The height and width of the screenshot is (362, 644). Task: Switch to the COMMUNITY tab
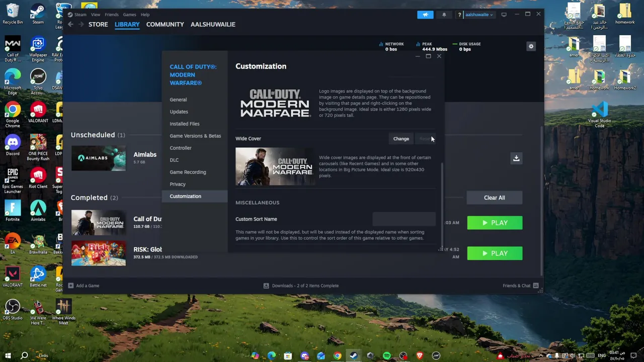tap(165, 24)
